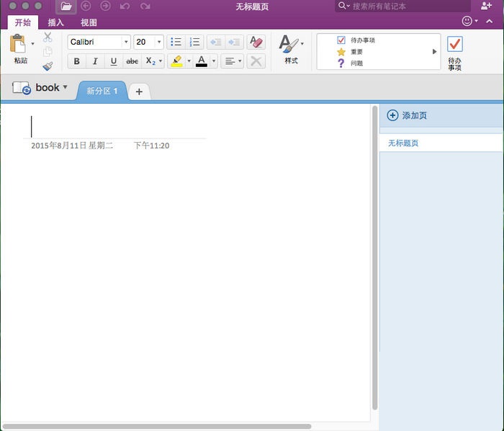Open font color dropdown arrow
504x431 pixels.
pos(214,61)
